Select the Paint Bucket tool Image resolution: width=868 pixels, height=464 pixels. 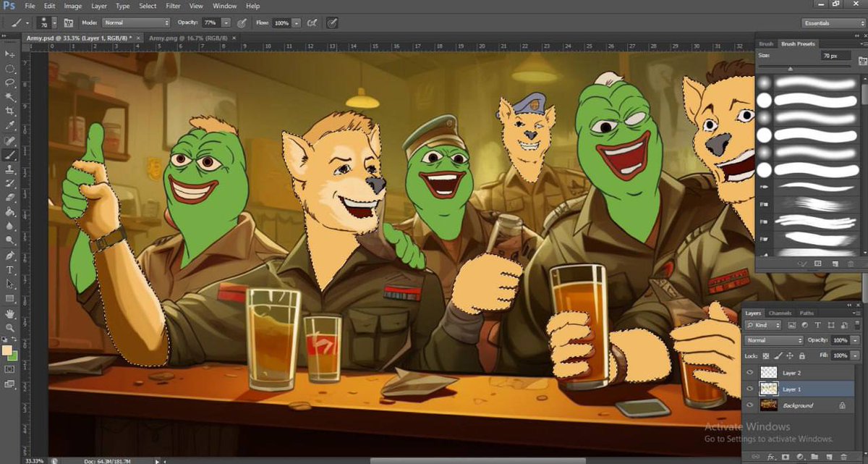pyautogui.click(x=10, y=212)
